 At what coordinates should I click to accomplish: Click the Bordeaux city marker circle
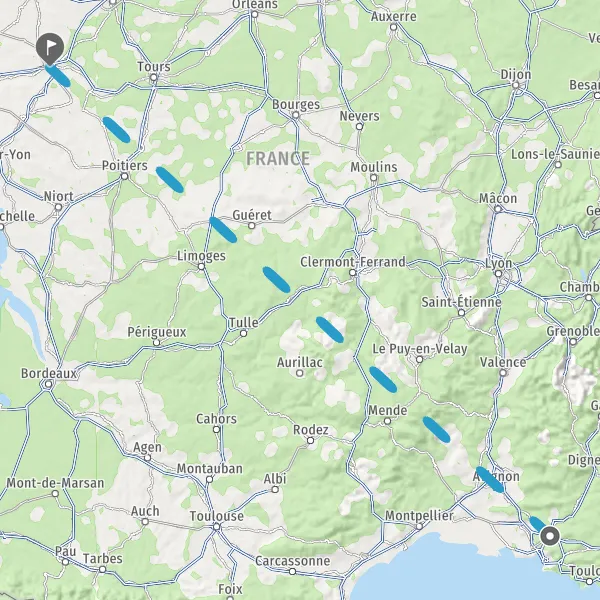click(49, 384)
